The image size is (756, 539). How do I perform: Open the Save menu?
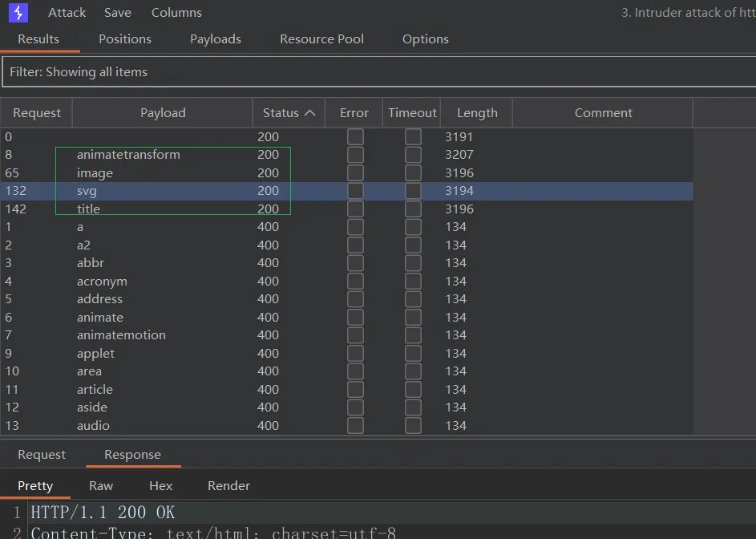point(118,13)
